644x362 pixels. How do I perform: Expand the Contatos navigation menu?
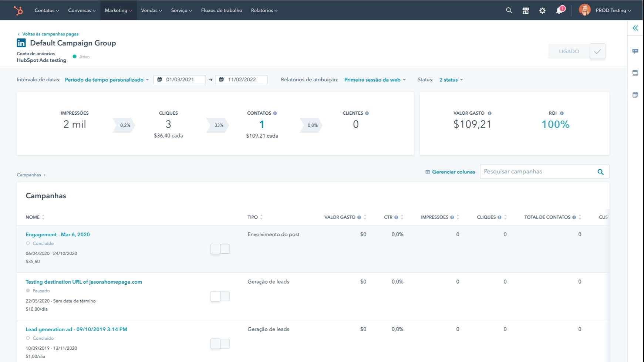(x=47, y=10)
